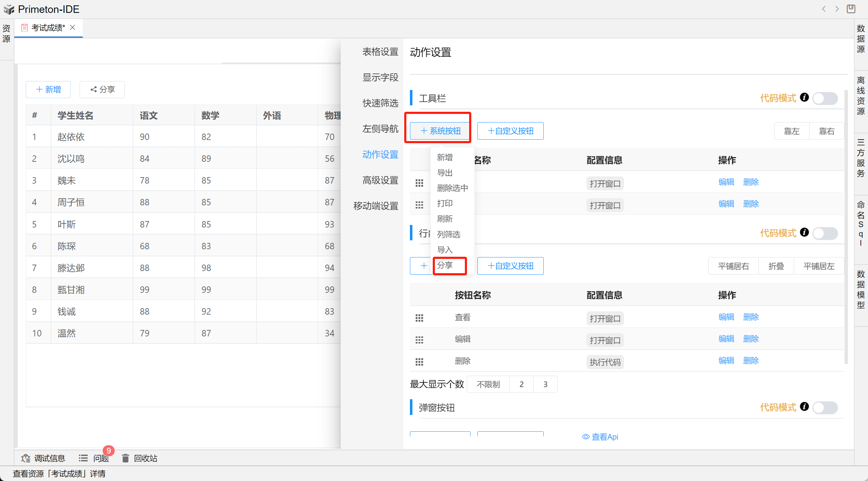Click the save icon in title bar
The image size is (868, 481).
point(851,9)
